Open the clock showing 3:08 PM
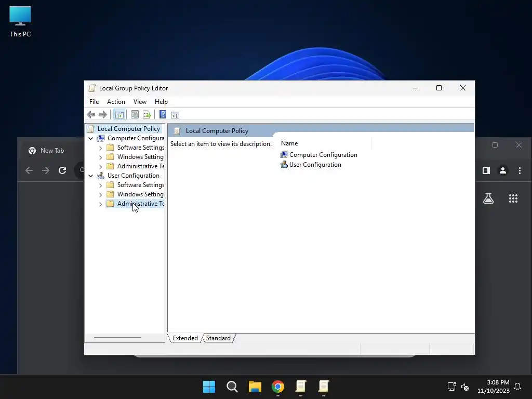 tap(494, 387)
